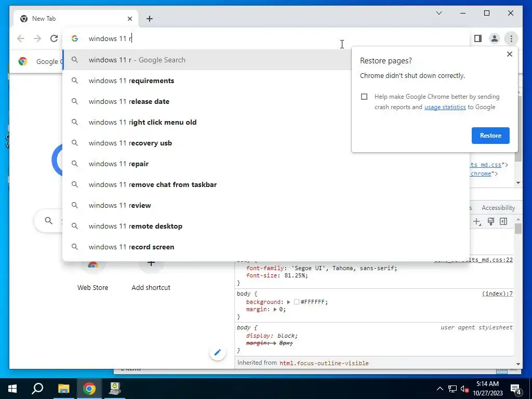
Task: Open Chrome three-dot menu
Action: (x=511, y=38)
